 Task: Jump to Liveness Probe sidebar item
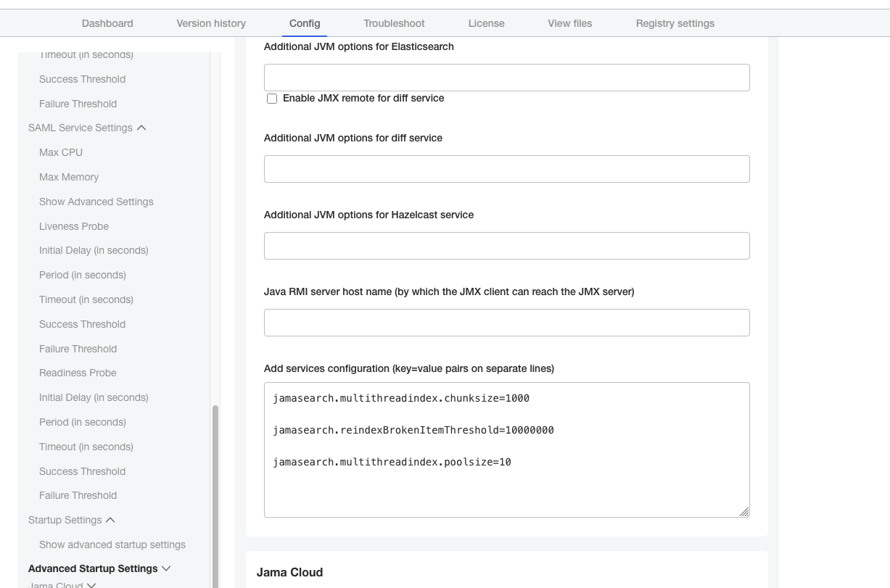pyautogui.click(x=74, y=226)
